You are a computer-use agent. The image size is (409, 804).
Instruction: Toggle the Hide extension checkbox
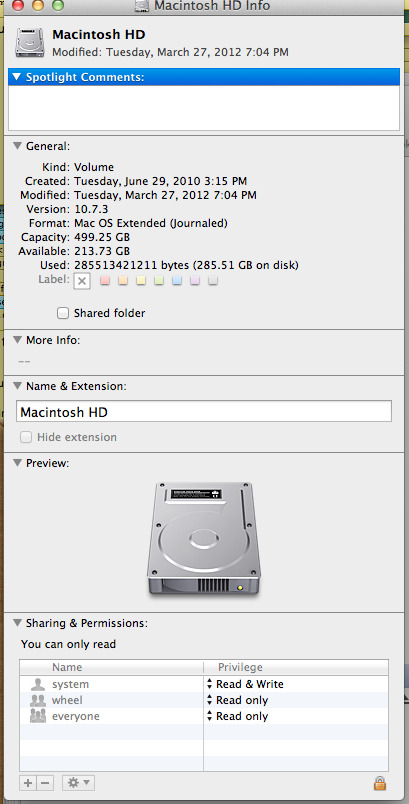[26, 437]
